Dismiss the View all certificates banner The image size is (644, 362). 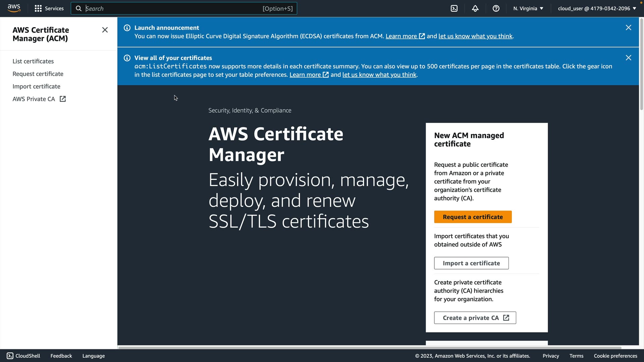[x=628, y=58]
